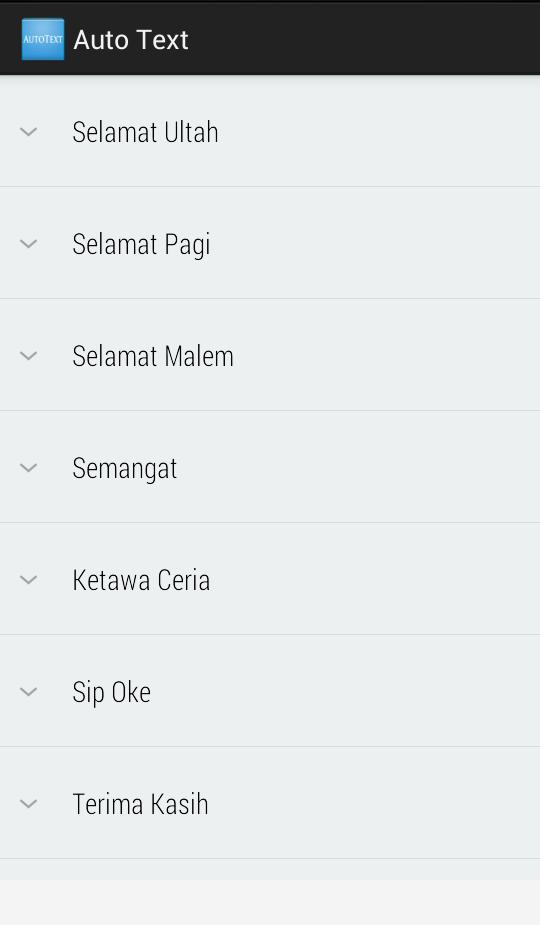This screenshot has height=925, width=540.
Task: Click the chevron next to Sip Oke
Action: pyautogui.click(x=28, y=691)
